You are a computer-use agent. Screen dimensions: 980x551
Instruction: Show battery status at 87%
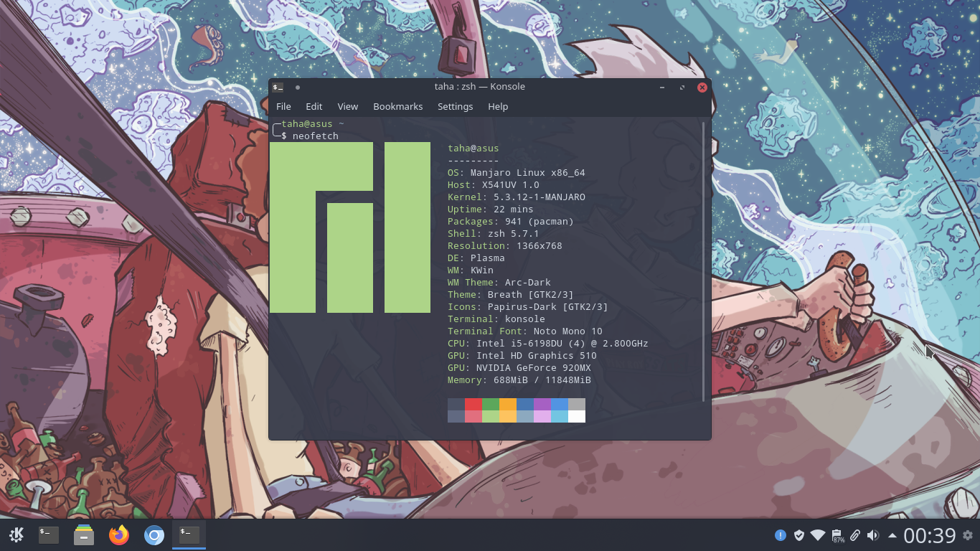(x=837, y=535)
